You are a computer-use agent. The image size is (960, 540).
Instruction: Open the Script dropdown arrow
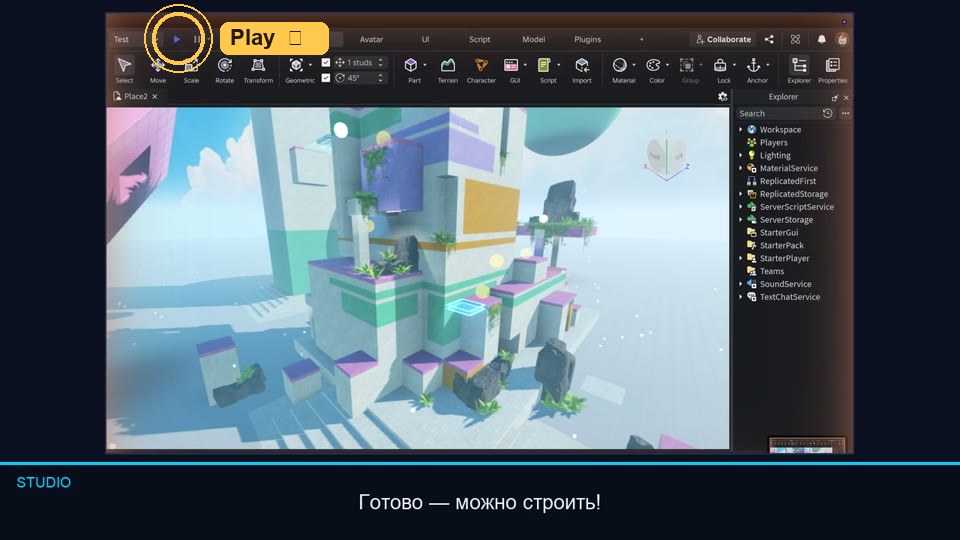(558, 65)
